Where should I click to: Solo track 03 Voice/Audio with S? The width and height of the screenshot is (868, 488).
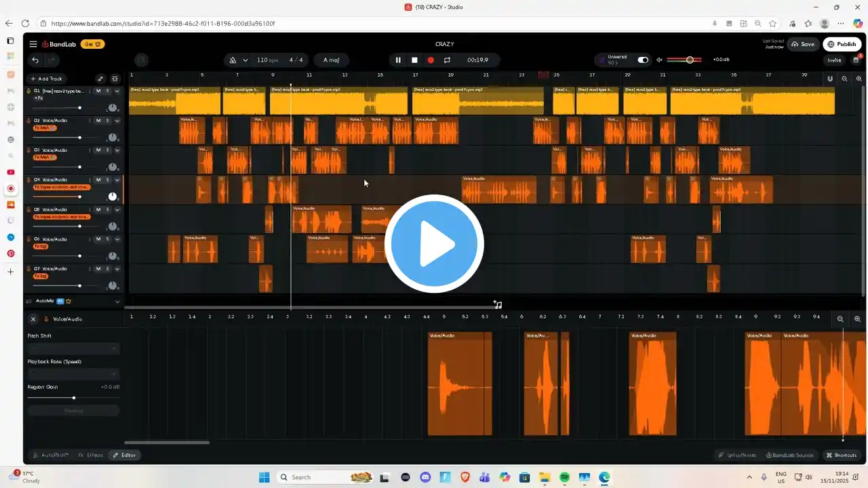[107, 150]
